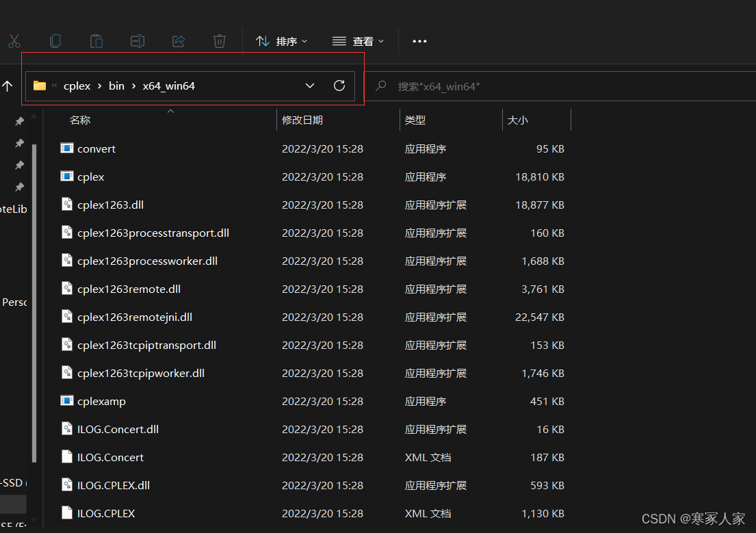Viewport: 756px width, 533px height.
Task: Click the 451 KB size cell
Action: (547, 402)
